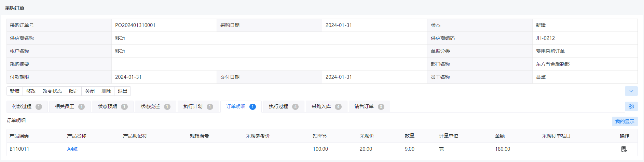Open the 销售订单 tab
Image resolution: width=644 pixels, height=162 pixels.
tap(369, 106)
